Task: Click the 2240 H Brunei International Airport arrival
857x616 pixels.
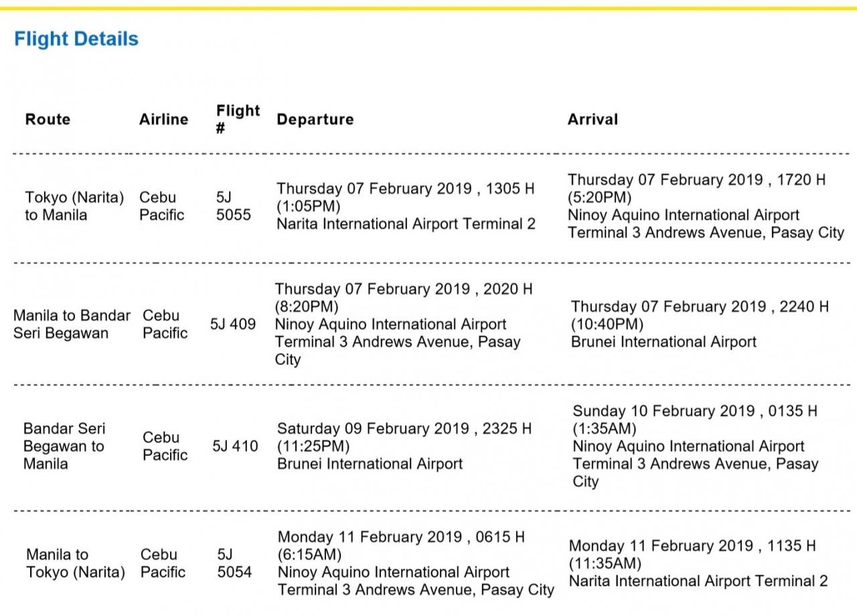Action: pos(700,324)
